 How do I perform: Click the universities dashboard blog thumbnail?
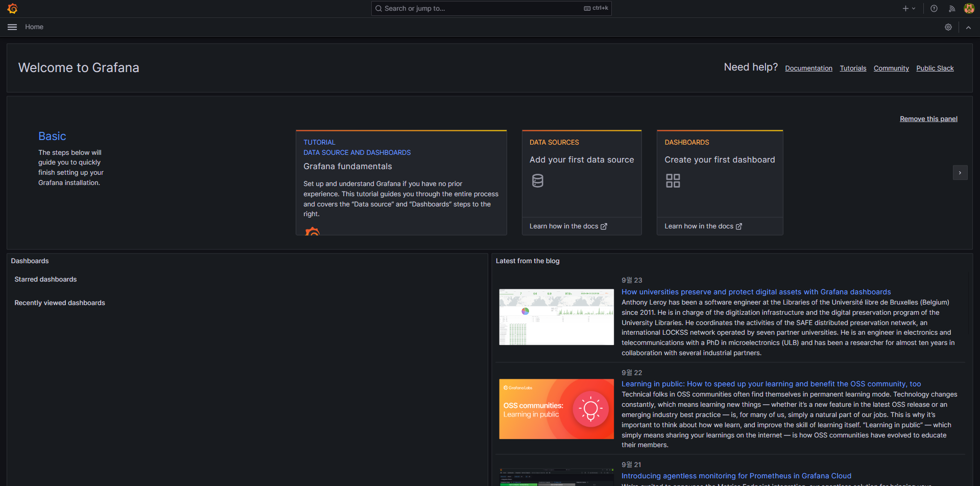click(556, 317)
